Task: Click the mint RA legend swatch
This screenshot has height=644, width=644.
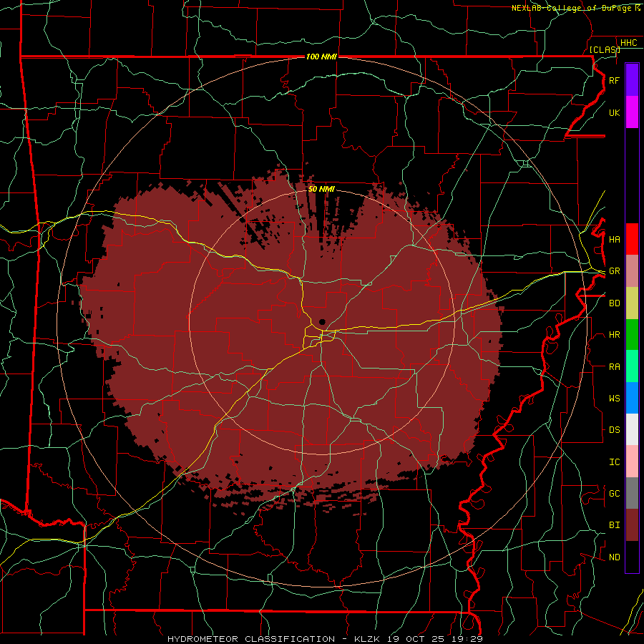Action: pos(632,366)
